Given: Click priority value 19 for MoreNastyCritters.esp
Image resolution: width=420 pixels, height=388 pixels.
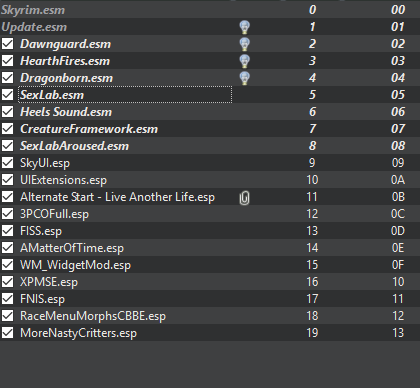Looking at the screenshot, I should 312,333.
